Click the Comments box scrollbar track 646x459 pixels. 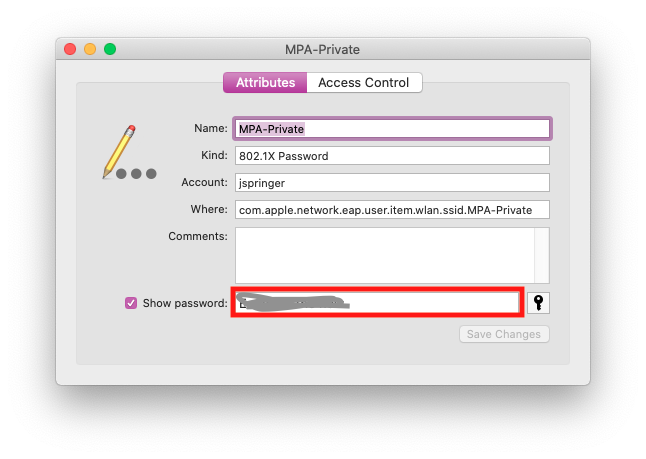(x=542, y=255)
